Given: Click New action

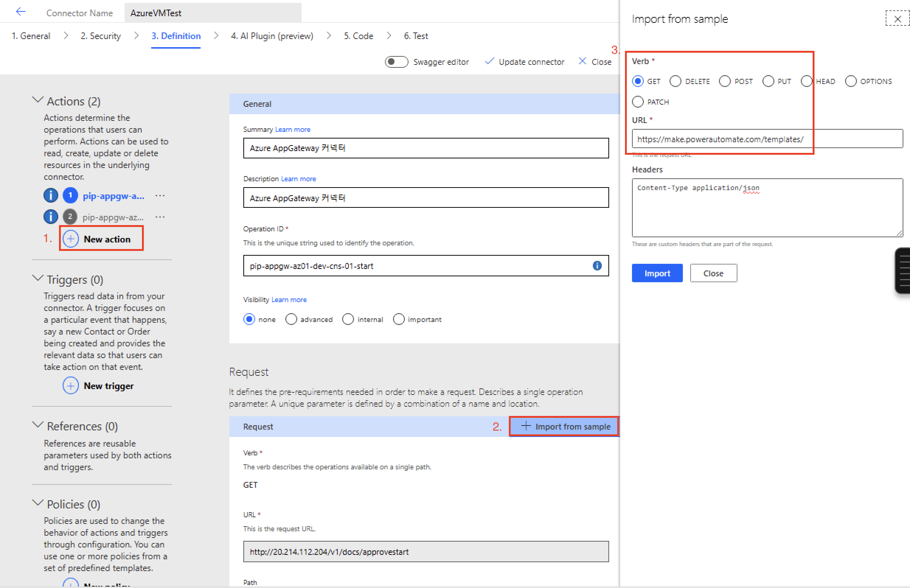Looking at the screenshot, I should (x=101, y=238).
